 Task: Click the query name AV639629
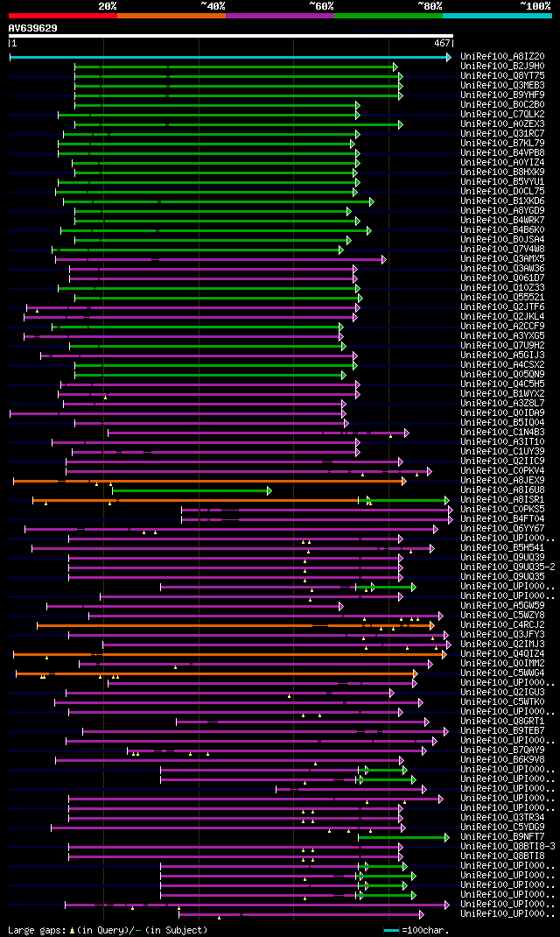click(33, 27)
